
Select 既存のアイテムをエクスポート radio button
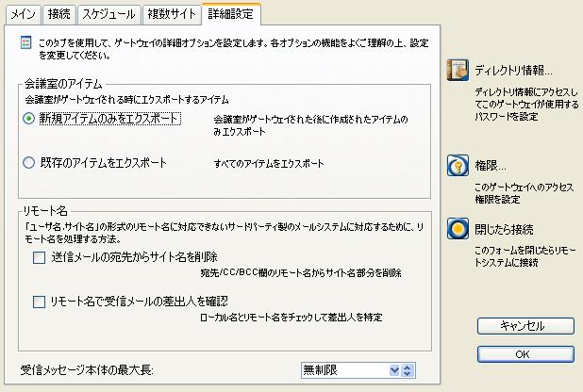[28, 163]
